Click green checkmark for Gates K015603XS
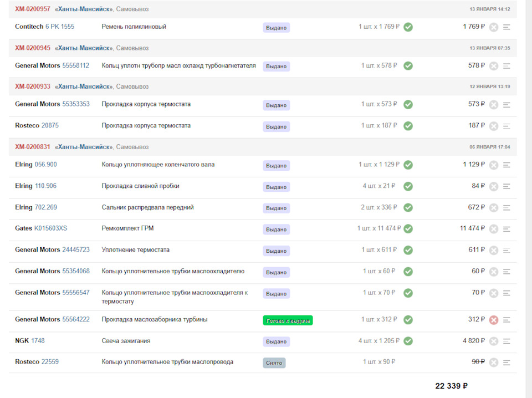The image size is (532, 398). [408, 229]
